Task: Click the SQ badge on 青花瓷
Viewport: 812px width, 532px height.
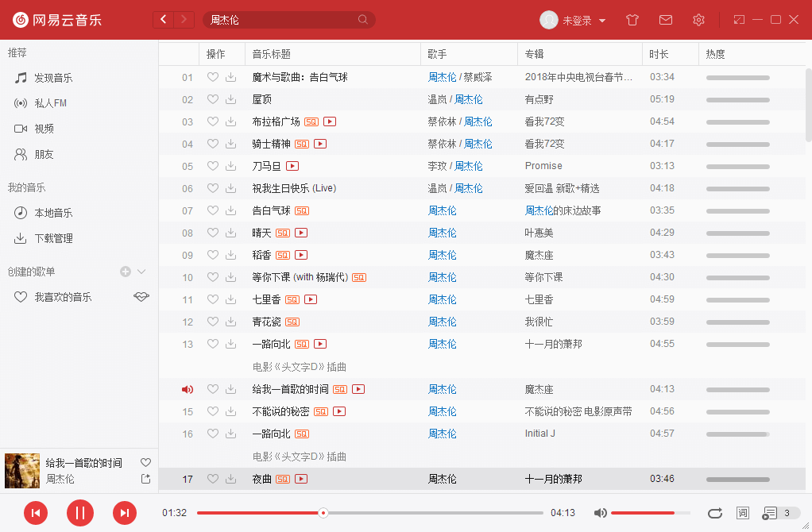Action: point(292,322)
